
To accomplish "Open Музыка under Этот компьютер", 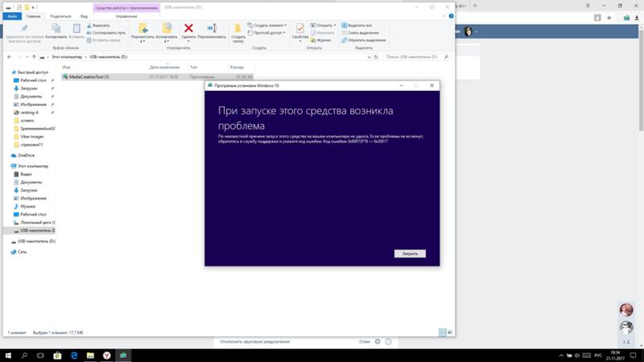I will pyautogui.click(x=27, y=207).
